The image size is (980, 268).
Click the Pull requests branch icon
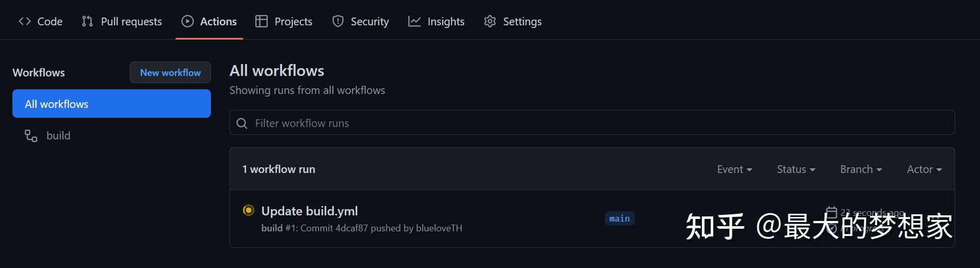pyautogui.click(x=87, y=21)
